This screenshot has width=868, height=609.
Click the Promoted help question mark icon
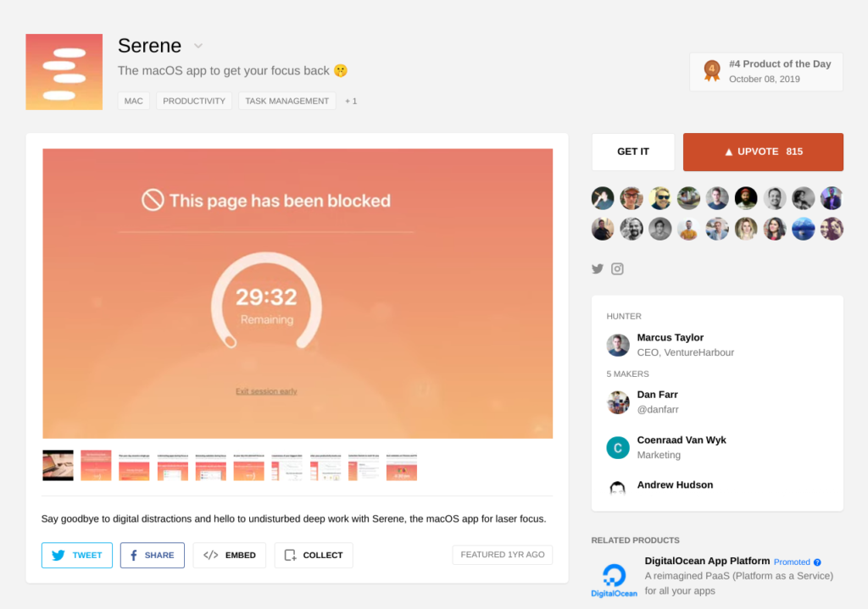[817, 562]
